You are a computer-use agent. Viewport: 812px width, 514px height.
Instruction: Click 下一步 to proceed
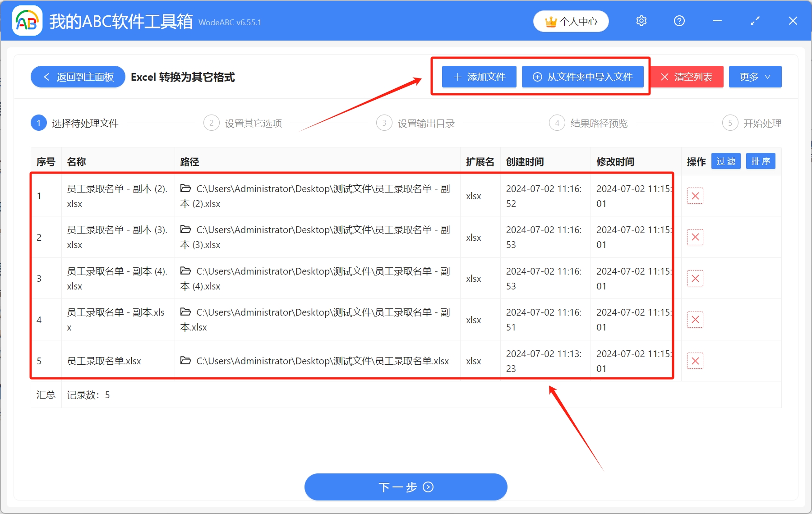406,487
